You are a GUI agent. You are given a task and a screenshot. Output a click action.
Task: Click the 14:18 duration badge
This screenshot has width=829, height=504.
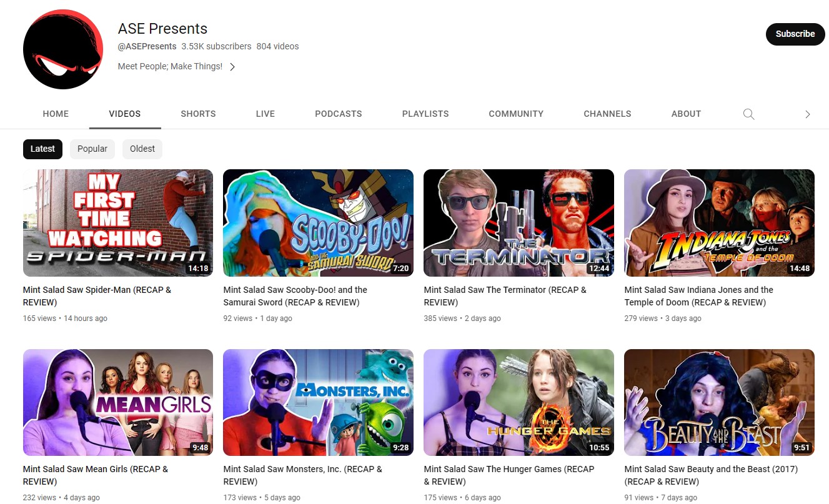[x=197, y=269]
